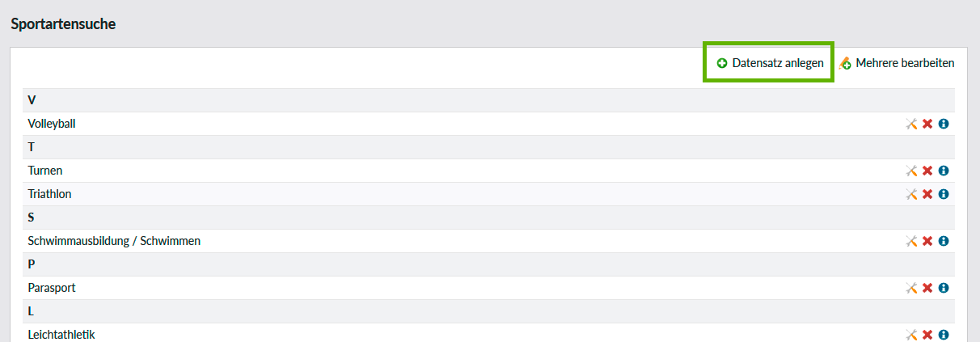Edit Schwimmausbildung / Schwimmen entry
The image size is (980, 342).
(911, 242)
